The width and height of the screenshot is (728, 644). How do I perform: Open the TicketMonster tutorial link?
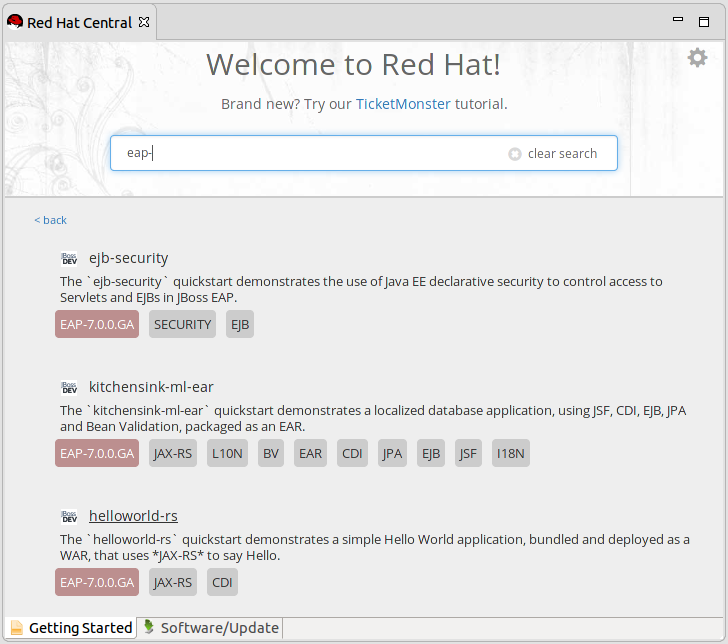pyautogui.click(x=403, y=104)
